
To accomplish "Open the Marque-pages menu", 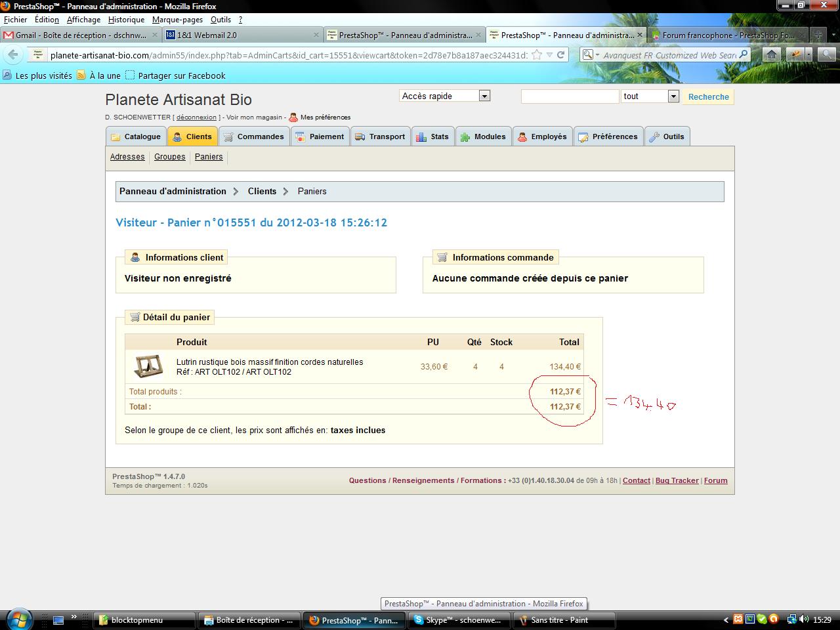I will 177,20.
